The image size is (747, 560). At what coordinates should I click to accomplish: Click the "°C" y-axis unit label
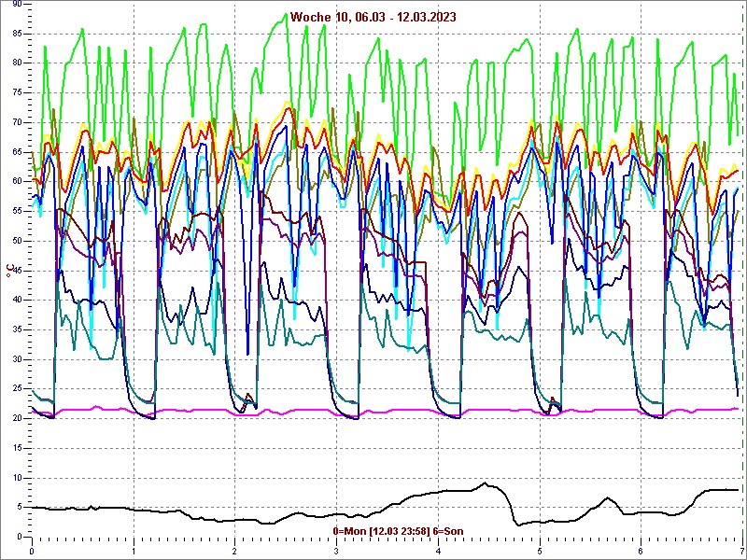pyautogui.click(x=9, y=270)
